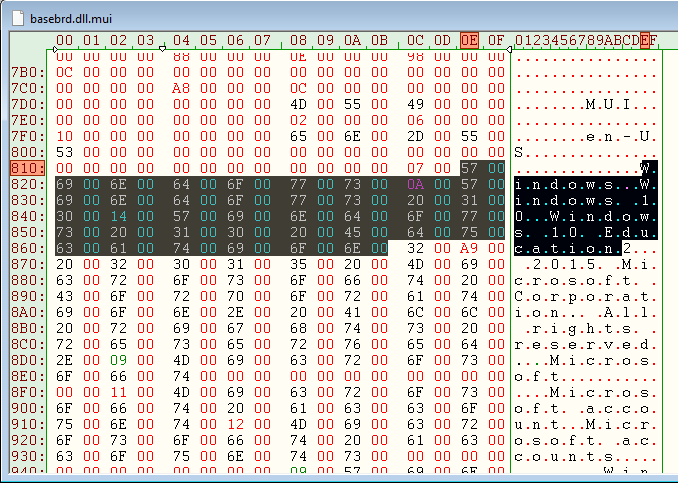Click ASCII text c.a.t.i.o.n. in row 860
The image size is (678, 483).
pos(568,248)
